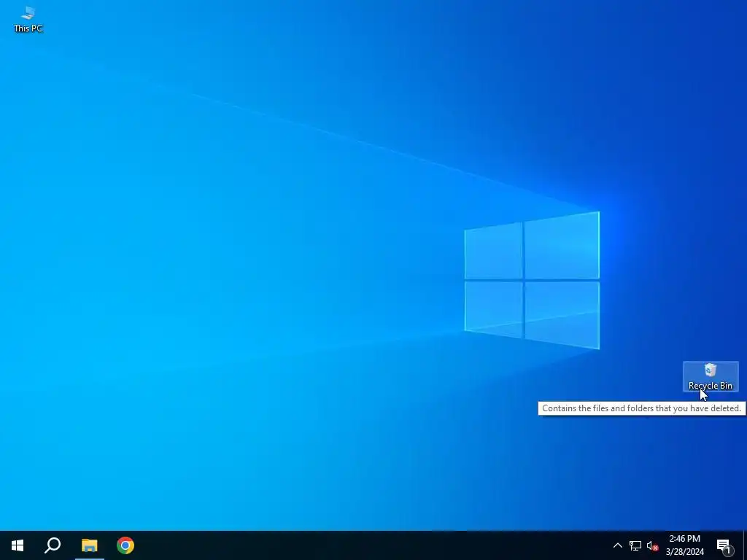Launch Google Chrome from the taskbar

125,545
